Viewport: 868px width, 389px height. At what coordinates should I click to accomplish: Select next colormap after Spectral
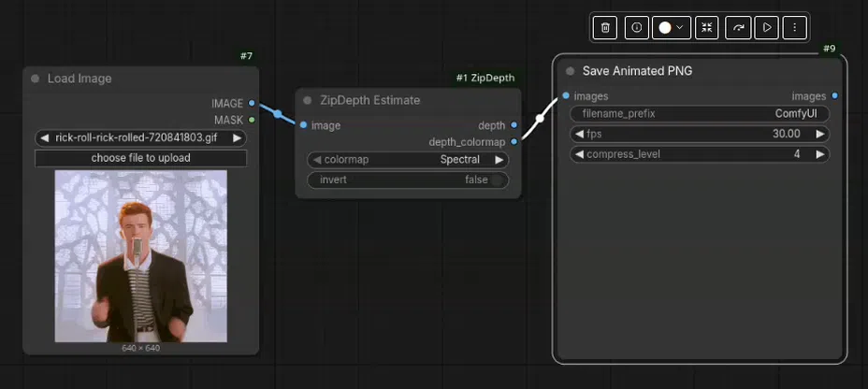click(499, 160)
